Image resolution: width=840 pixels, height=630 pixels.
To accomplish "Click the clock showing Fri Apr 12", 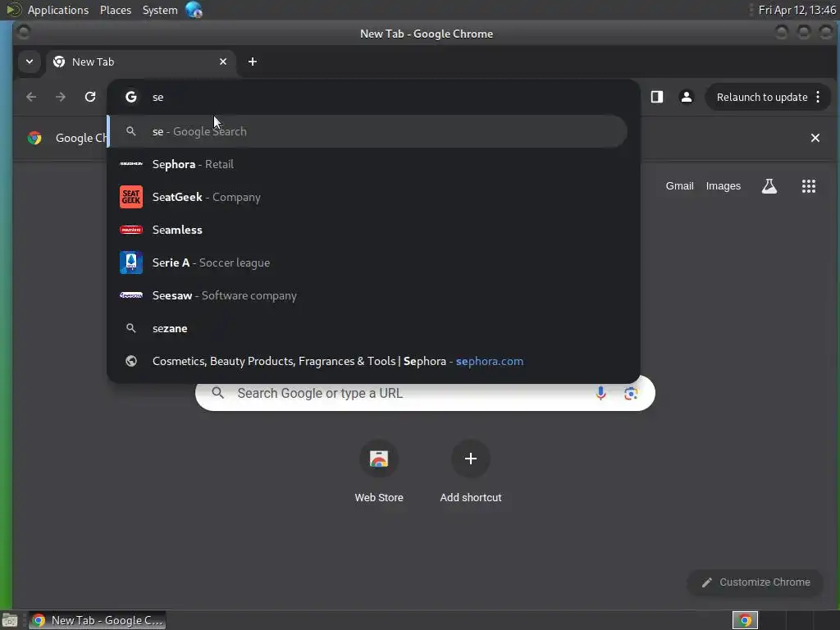I will click(x=797, y=10).
